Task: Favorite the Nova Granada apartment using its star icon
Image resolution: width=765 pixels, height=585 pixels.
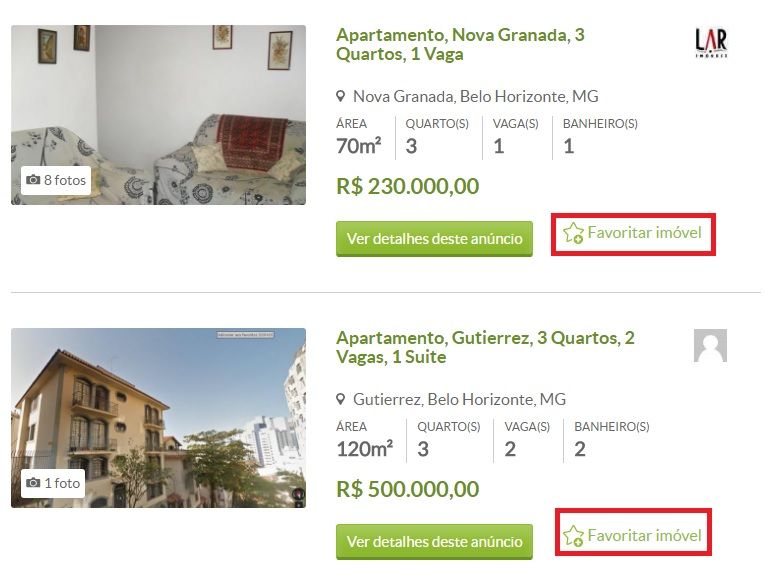Action: pyautogui.click(x=573, y=234)
